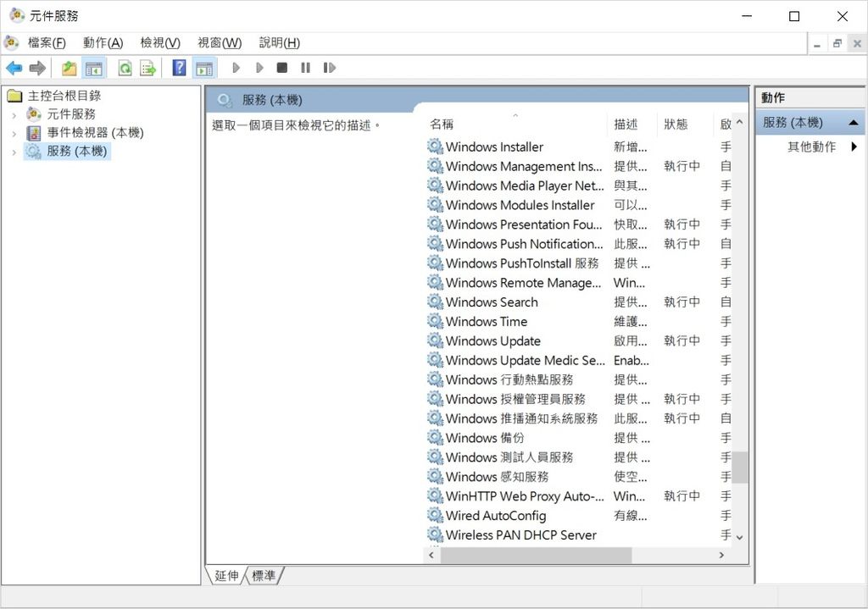Restore the inner MDI window button

(x=837, y=43)
